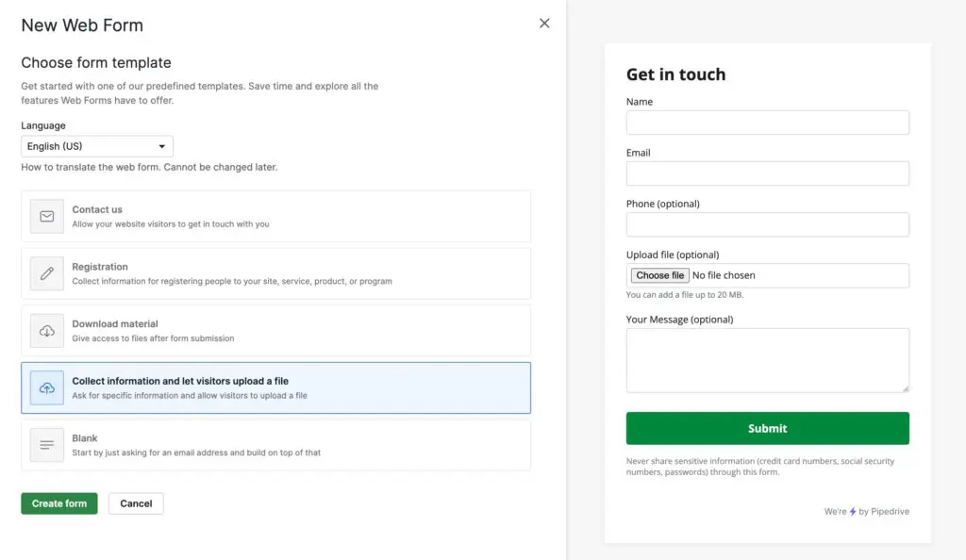Click the Email input field
This screenshot has height=560, width=966.
tap(767, 173)
